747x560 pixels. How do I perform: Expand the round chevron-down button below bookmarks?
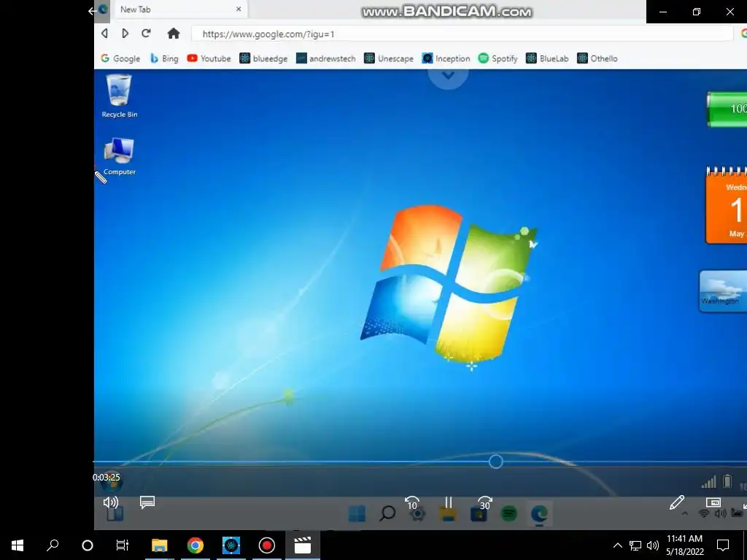pos(448,75)
